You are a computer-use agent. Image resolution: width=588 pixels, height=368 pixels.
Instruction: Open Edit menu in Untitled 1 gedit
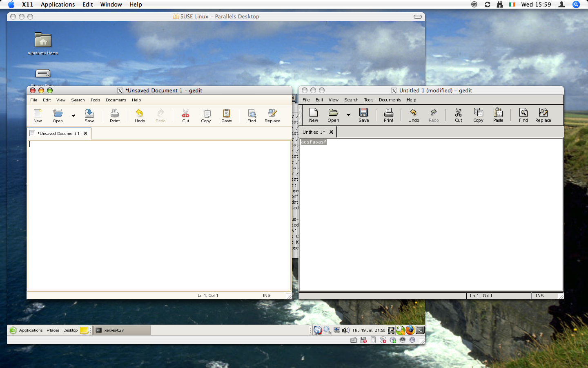coord(319,100)
